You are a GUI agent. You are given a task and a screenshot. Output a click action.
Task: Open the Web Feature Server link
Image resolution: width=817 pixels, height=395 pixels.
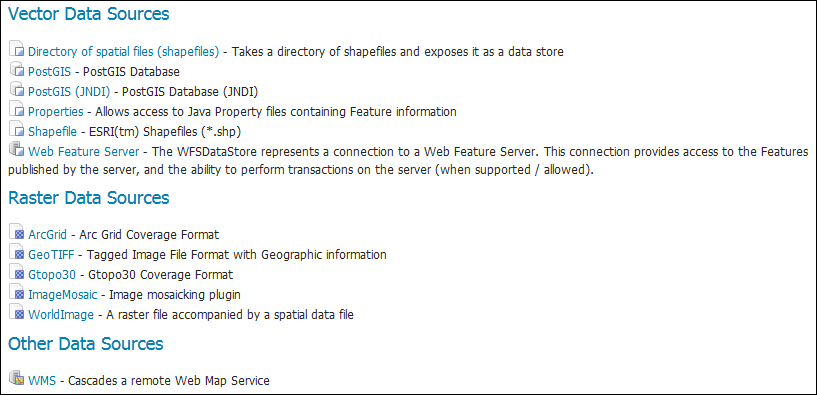point(83,152)
